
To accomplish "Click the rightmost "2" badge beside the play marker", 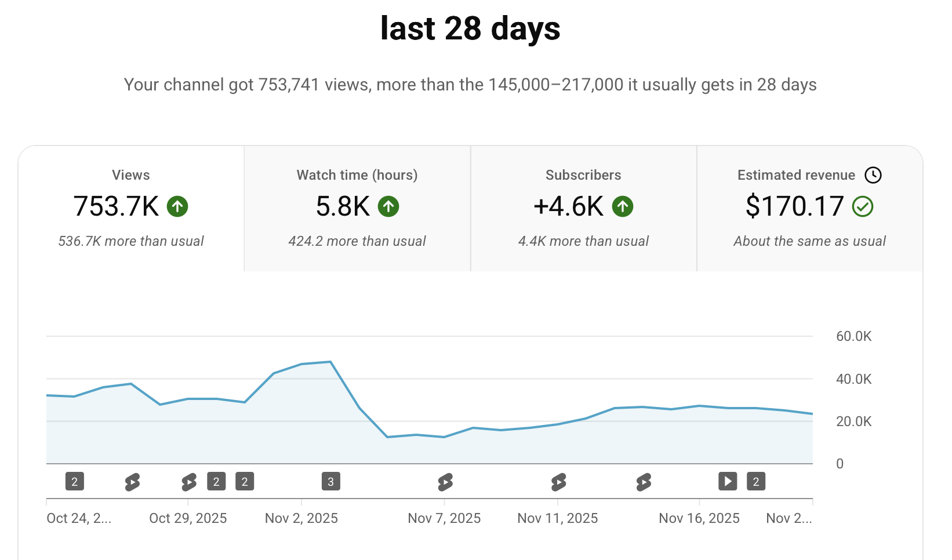I will 755,481.
